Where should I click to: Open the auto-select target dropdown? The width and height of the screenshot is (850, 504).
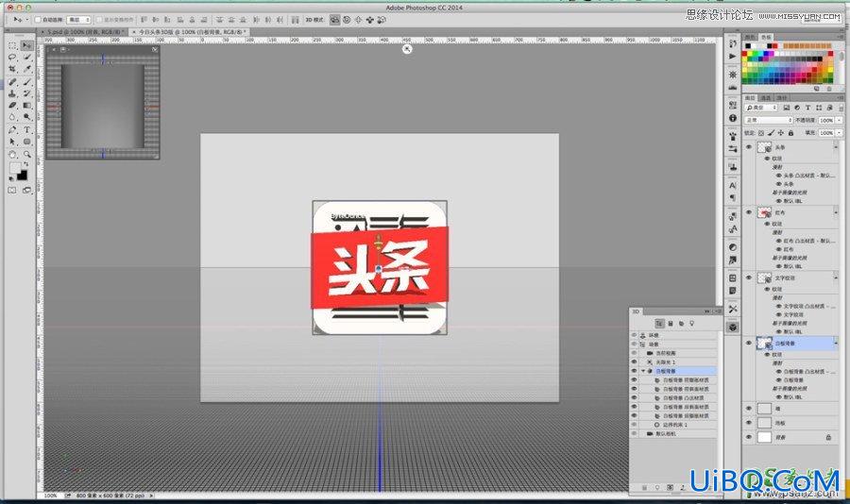click(x=78, y=20)
